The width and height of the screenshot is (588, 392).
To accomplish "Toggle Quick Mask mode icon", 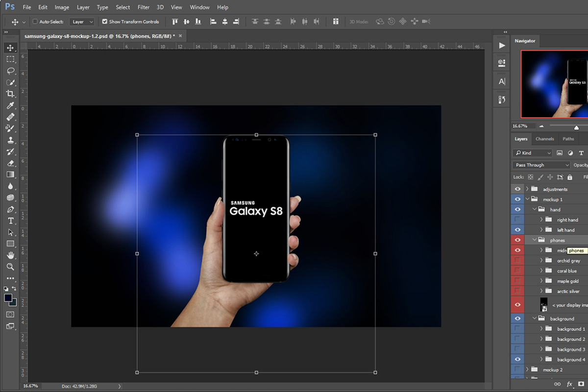I will [10, 314].
